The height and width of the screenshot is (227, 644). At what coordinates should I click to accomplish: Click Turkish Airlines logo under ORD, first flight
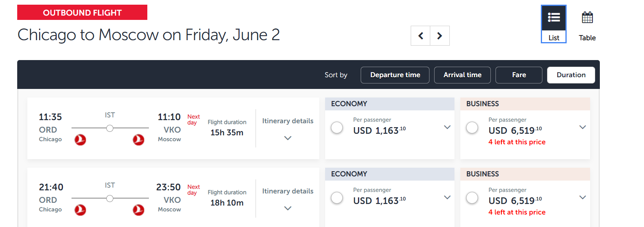click(x=80, y=140)
